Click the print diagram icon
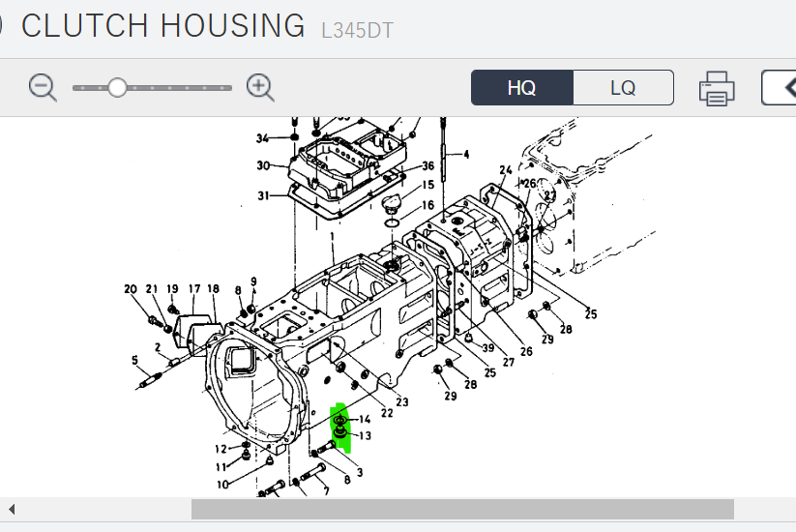Image resolution: width=796 pixels, height=532 pixels. tap(717, 88)
